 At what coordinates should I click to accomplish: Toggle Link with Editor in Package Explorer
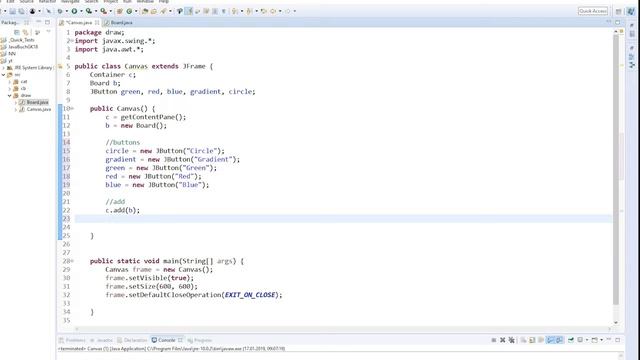[x=25, y=32]
